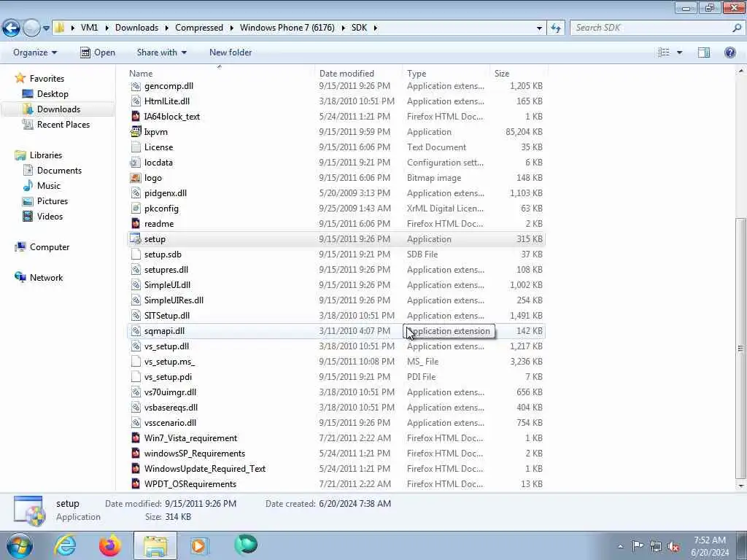
Task: Select the vs_setup.ms_ file icon
Action: (x=136, y=362)
